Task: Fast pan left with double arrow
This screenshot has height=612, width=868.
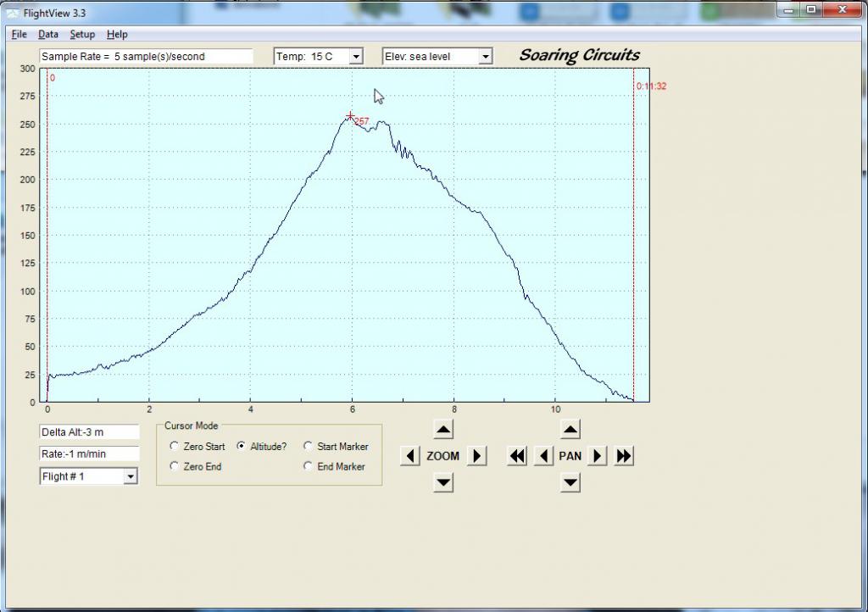Action: (517, 456)
